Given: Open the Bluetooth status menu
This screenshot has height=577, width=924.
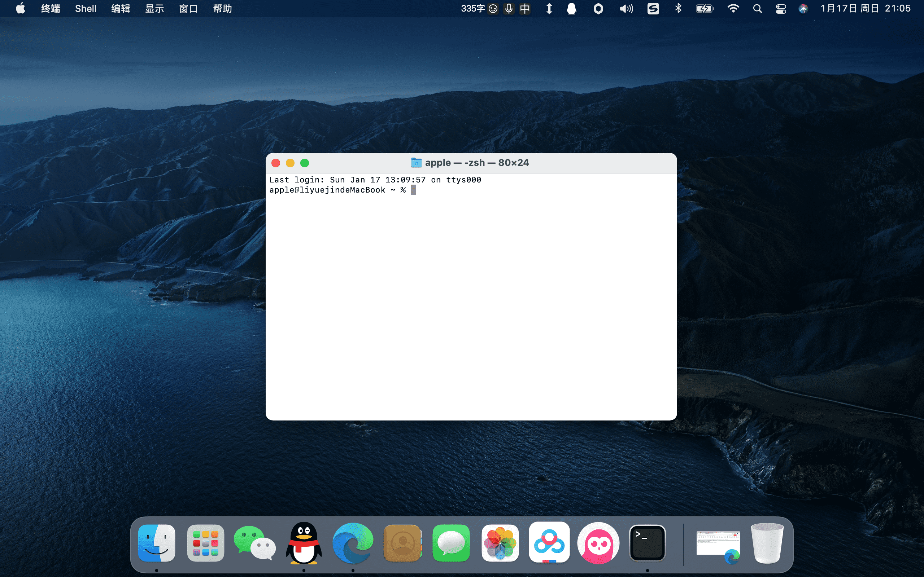Looking at the screenshot, I should [x=678, y=8].
